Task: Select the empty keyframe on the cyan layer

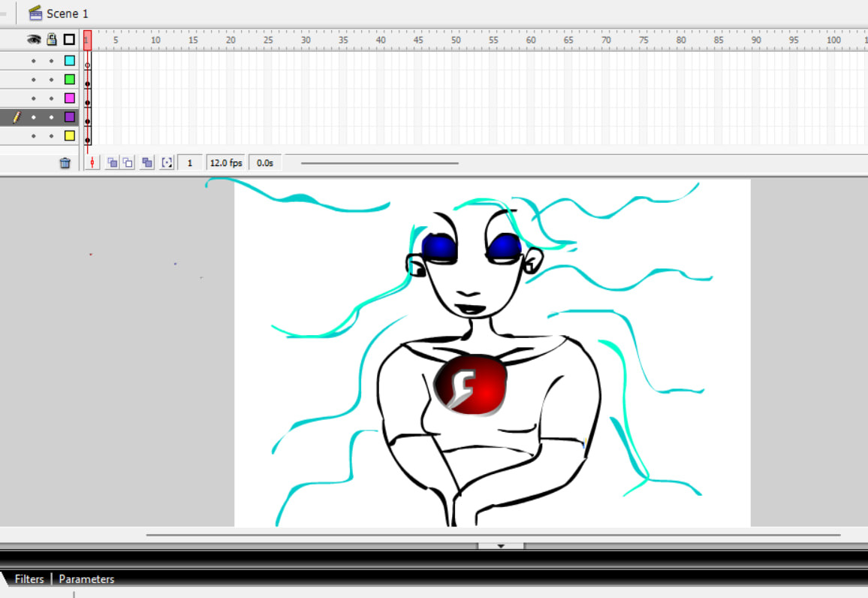Action: pyautogui.click(x=87, y=61)
